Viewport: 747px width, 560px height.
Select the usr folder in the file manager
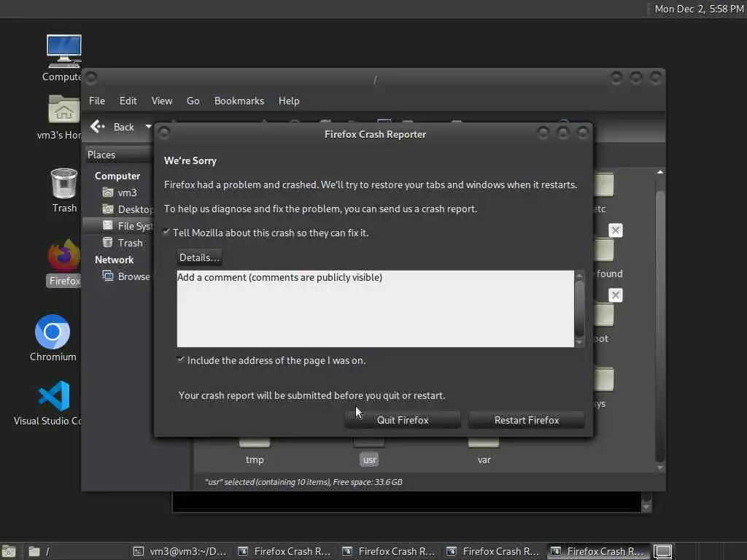tap(369, 452)
